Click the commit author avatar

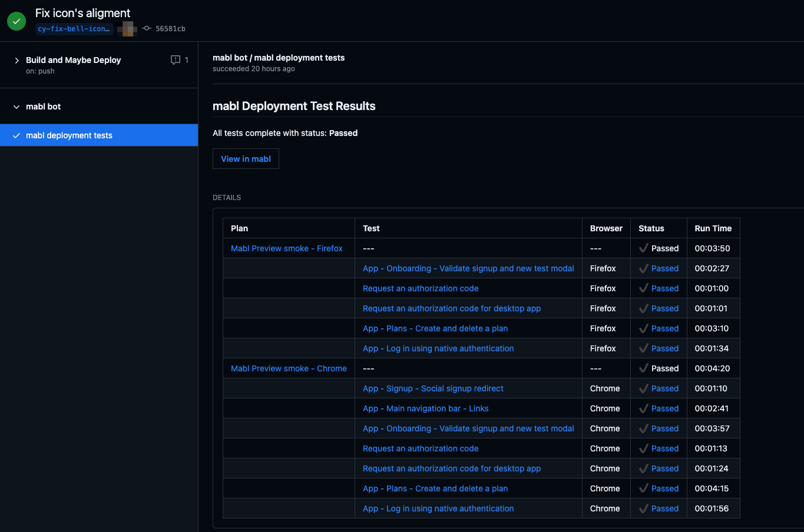click(x=126, y=28)
